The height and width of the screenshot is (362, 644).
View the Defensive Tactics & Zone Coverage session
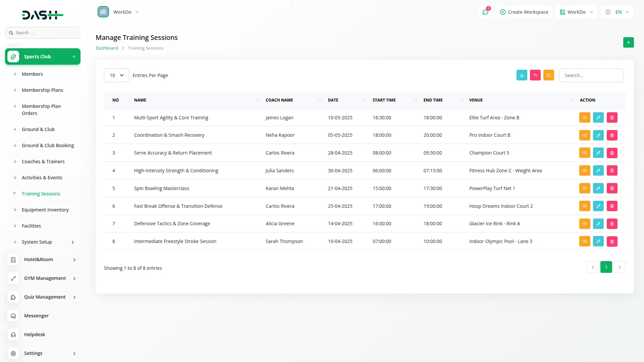coord(584,224)
